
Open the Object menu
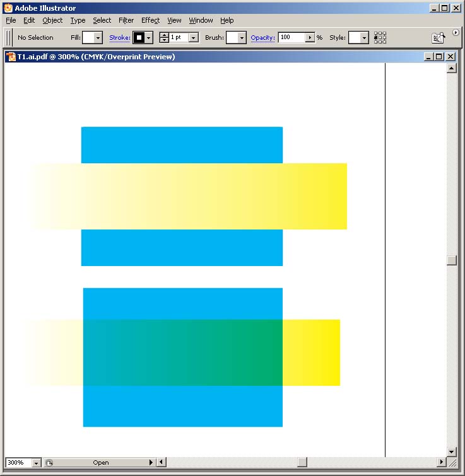point(52,20)
